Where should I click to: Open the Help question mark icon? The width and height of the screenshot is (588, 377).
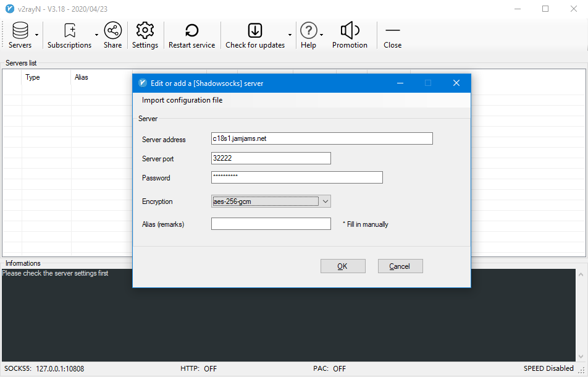(x=308, y=31)
